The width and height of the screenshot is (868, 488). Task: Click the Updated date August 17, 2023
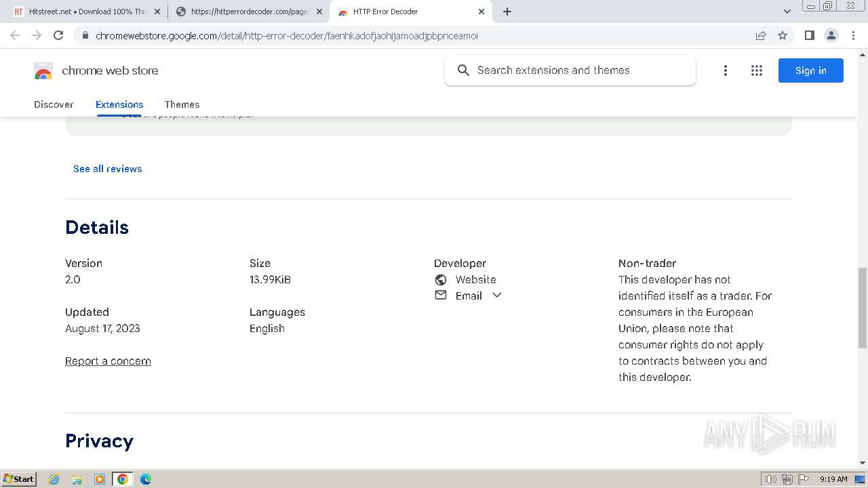click(102, 329)
